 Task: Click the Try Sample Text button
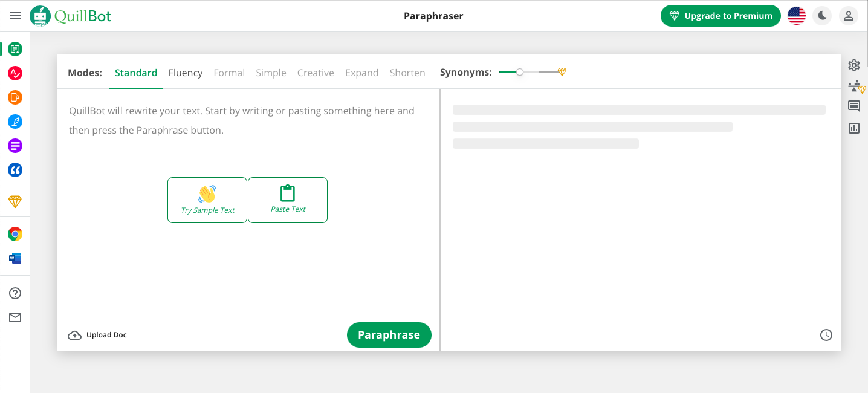click(207, 200)
